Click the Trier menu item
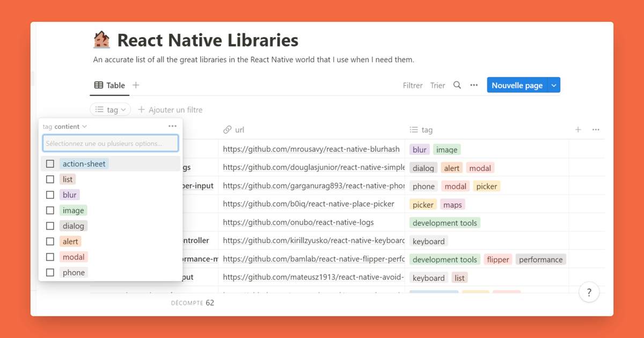The width and height of the screenshot is (644, 338). coord(437,85)
